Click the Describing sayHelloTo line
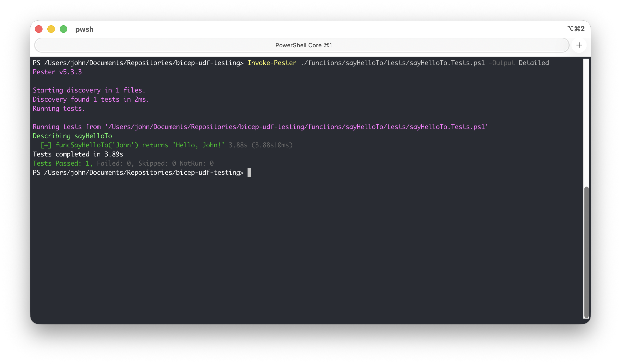621x364 pixels. tap(72, 136)
